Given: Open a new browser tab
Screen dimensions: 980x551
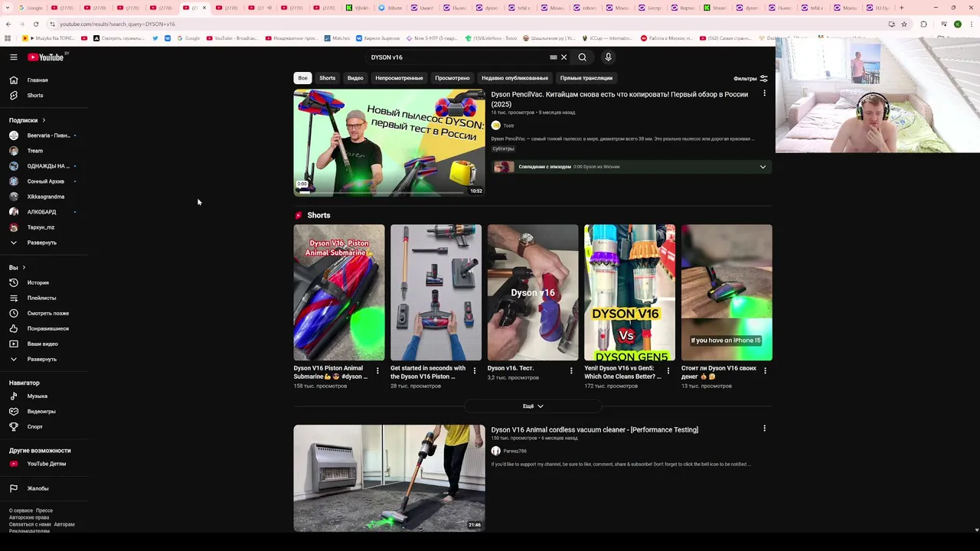Looking at the screenshot, I should point(901,8).
